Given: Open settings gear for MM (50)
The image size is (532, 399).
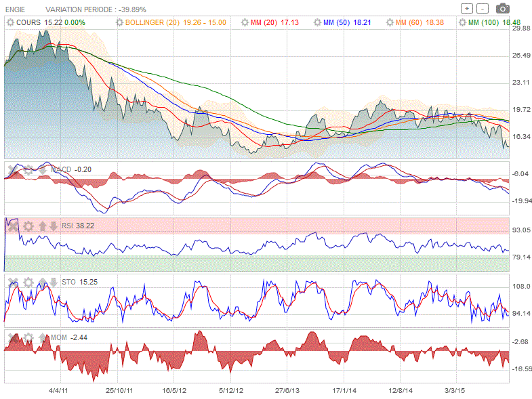Looking at the screenshot, I should (317, 22).
